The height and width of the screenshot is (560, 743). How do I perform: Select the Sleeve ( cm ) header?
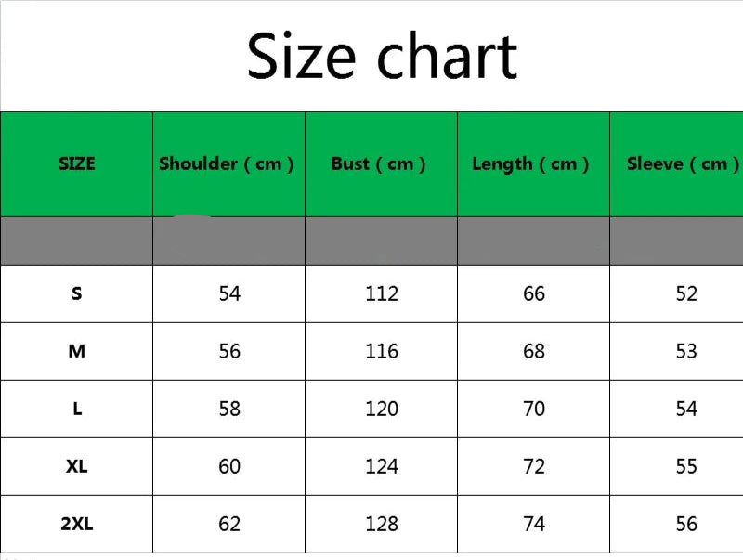683,163
